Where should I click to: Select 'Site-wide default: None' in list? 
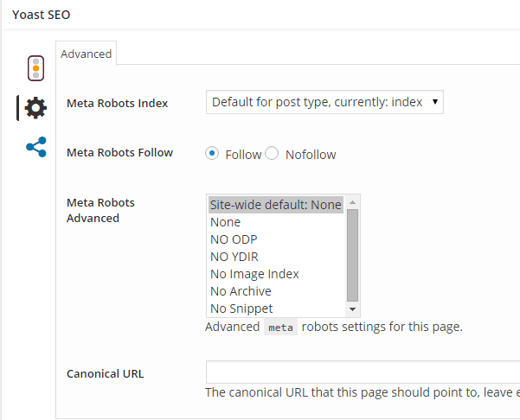tap(276, 205)
